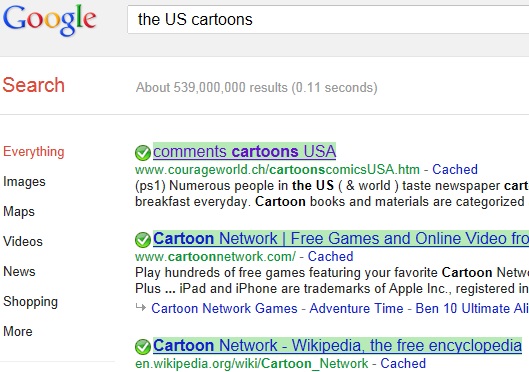
Task: Open the Cartoon Network Free Games result
Action: point(341,238)
